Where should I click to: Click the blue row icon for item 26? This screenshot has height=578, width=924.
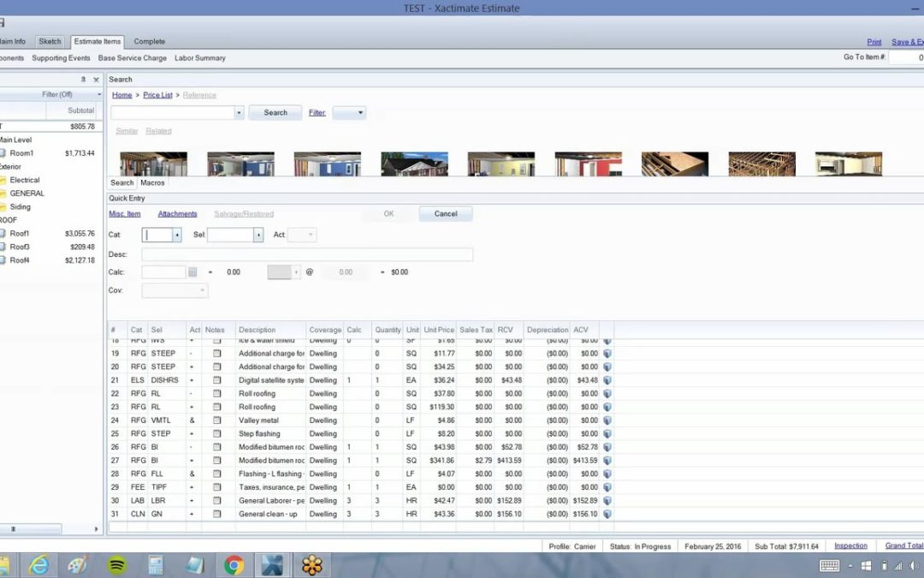point(607,447)
